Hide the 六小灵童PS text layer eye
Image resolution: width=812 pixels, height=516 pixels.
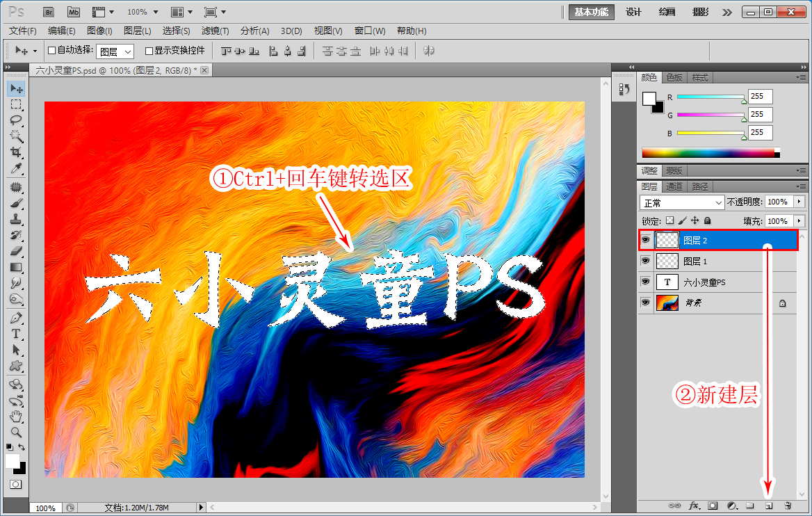click(x=645, y=282)
